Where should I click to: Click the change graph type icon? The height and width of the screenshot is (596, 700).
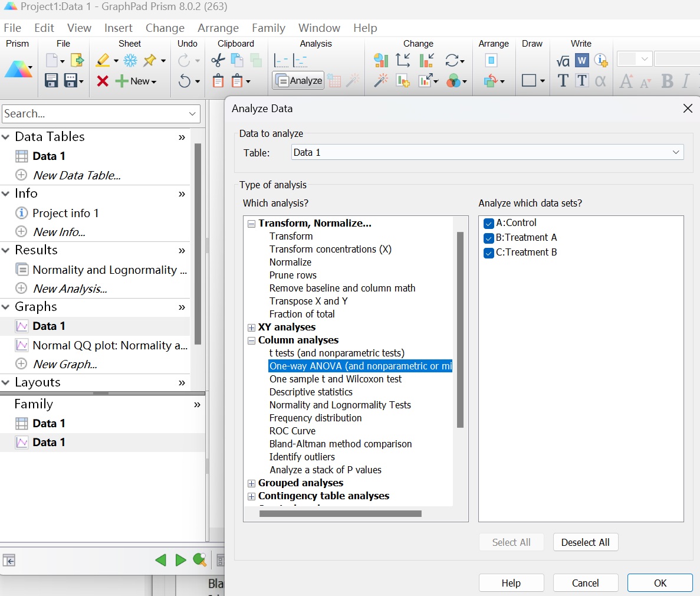click(x=381, y=60)
